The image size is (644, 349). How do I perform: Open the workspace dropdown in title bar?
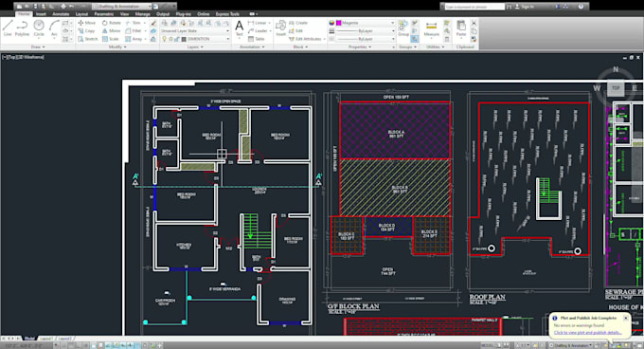(x=122, y=7)
